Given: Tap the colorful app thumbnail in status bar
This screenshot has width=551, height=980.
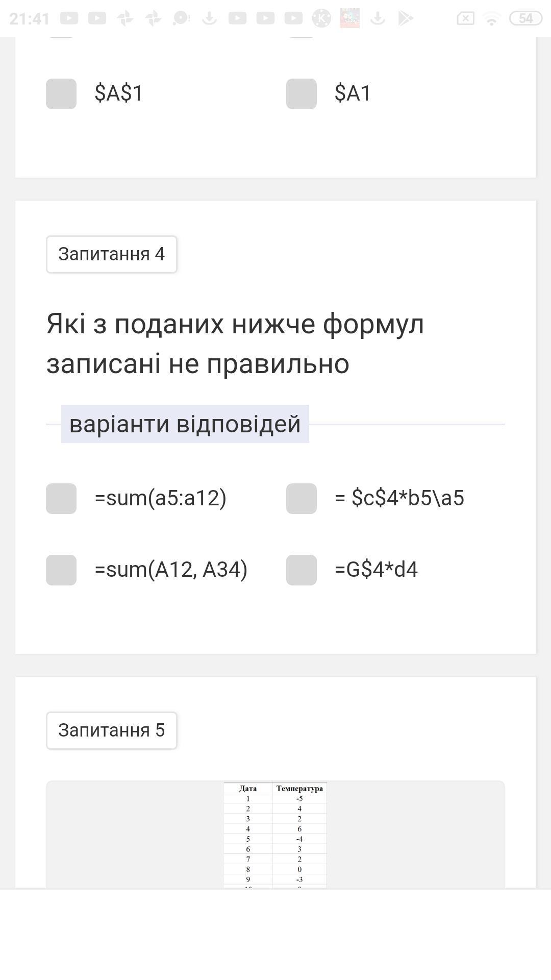Looking at the screenshot, I should coord(349,18).
